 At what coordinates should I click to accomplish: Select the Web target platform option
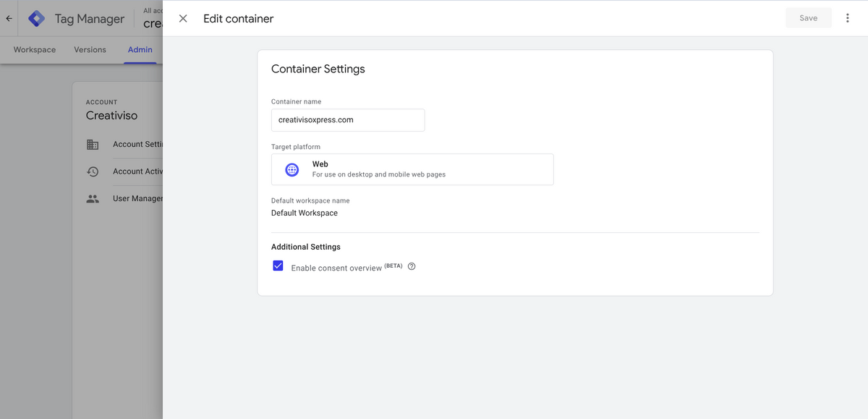click(x=412, y=169)
